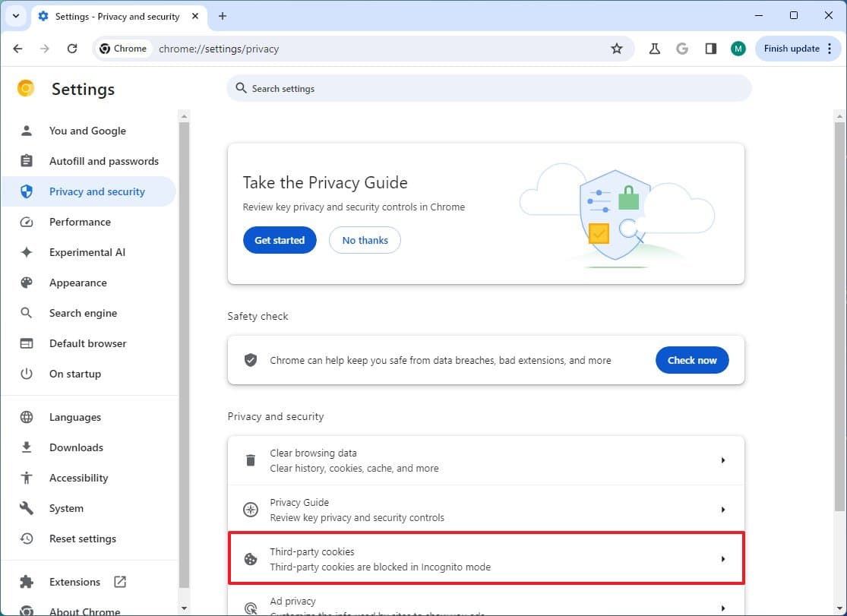Go back to previous page
This screenshot has height=616, width=847.
(18, 49)
